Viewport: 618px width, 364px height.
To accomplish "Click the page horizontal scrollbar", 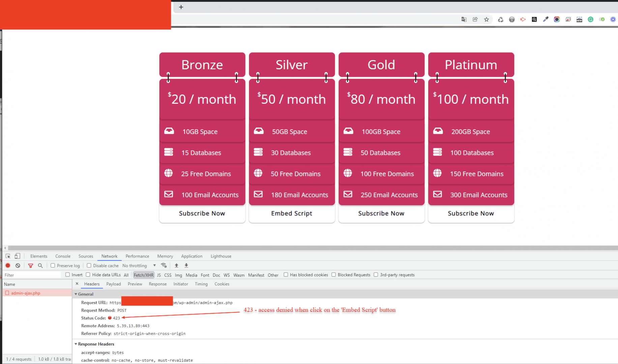I will coord(313,248).
